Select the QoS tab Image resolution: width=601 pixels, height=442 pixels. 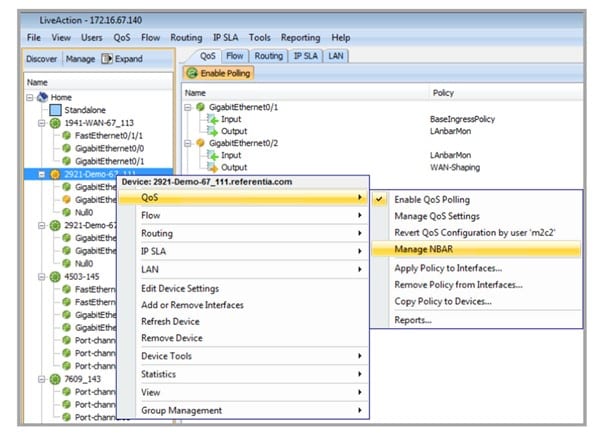pyautogui.click(x=207, y=56)
